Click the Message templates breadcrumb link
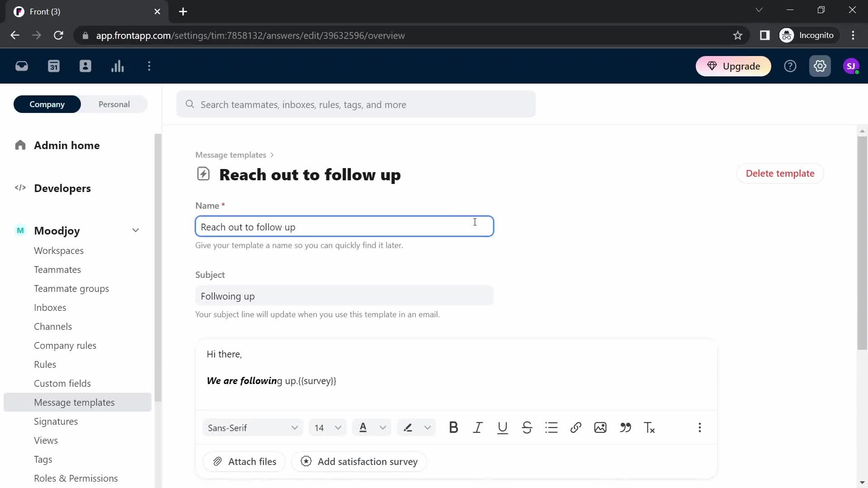The height and width of the screenshot is (488, 868). point(230,155)
